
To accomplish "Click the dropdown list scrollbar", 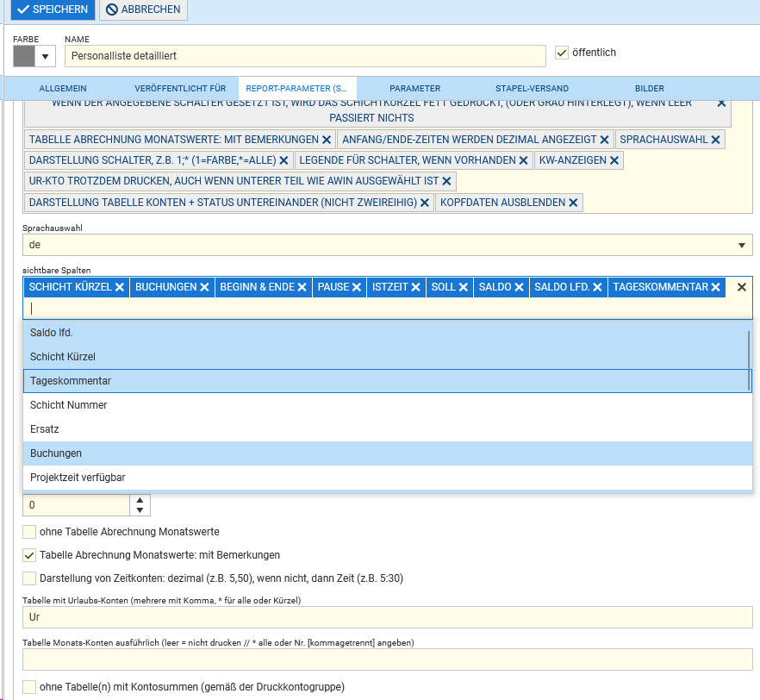I will 750,360.
